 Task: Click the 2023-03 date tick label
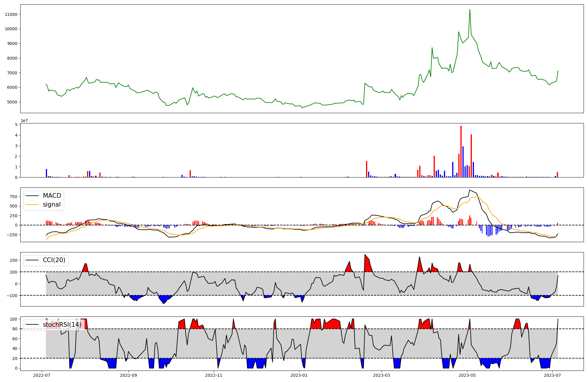382,375
